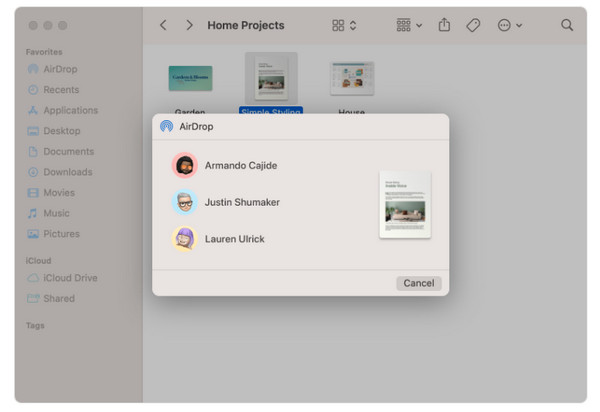Open the Recents label in sidebar
This screenshot has width=600, height=412.
[61, 90]
